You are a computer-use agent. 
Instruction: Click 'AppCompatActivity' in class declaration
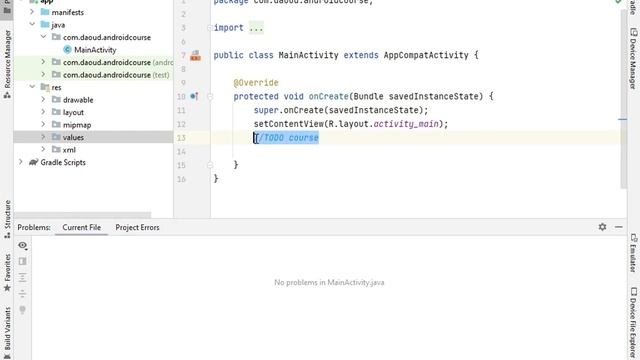[x=426, y=55]
